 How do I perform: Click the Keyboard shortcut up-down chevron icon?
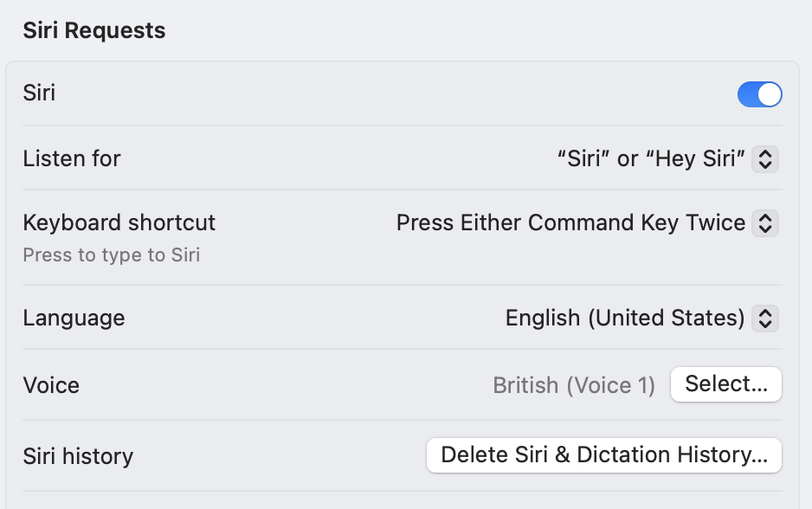[764, 223]
